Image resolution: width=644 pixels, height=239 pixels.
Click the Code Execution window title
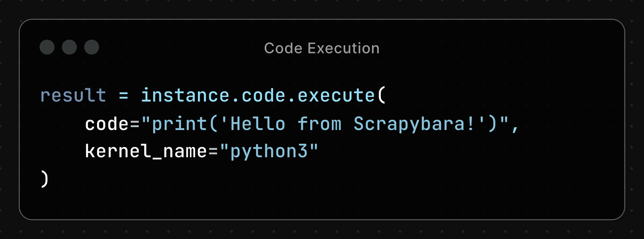click(x=322, y=48)
